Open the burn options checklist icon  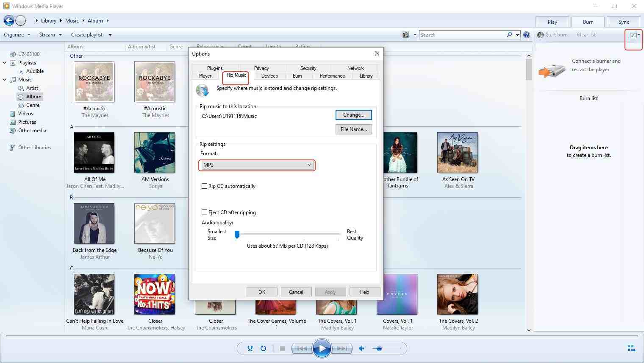(633, 35)
